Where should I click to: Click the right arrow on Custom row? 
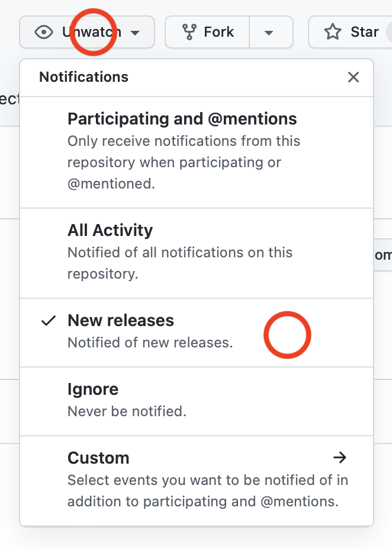tap(339, 457)
